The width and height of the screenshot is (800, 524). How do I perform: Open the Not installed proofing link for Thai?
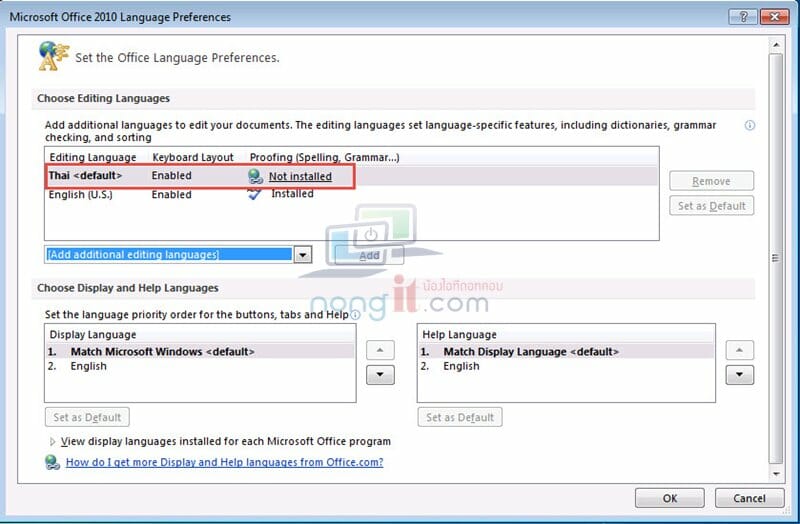[x=300, y=177]
